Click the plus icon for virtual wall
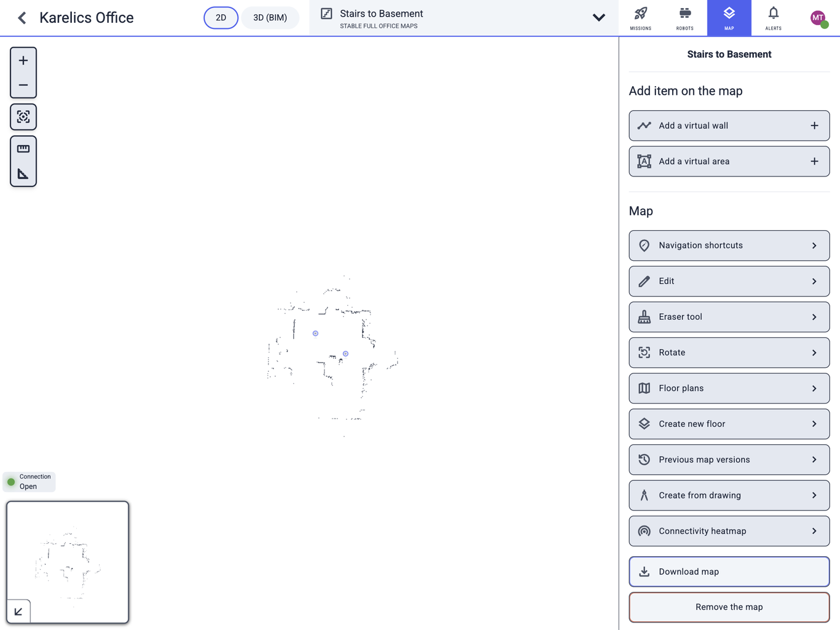 pyautogui.click(x=814, y=126)
